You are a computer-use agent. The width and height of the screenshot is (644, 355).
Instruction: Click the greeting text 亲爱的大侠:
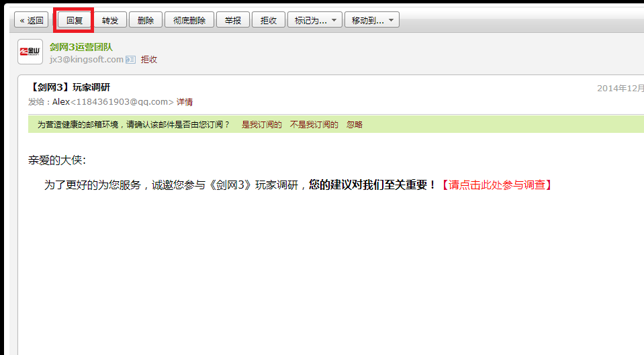coord(57,160)
